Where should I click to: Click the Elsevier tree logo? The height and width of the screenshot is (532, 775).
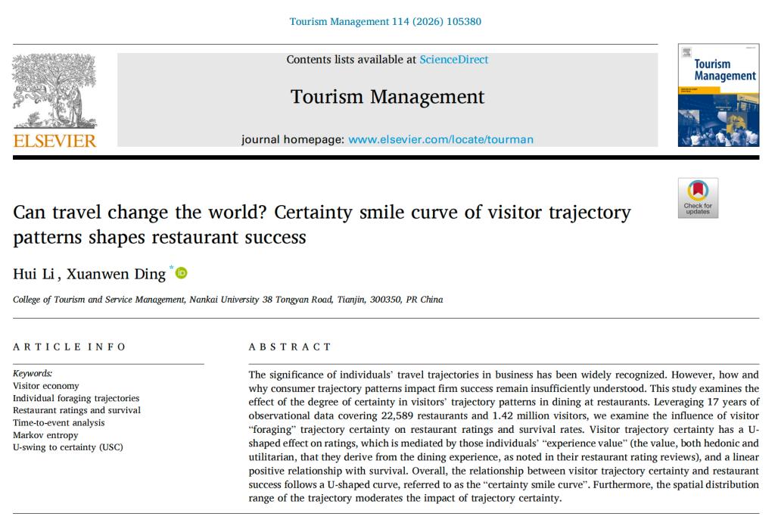[54, 91]
